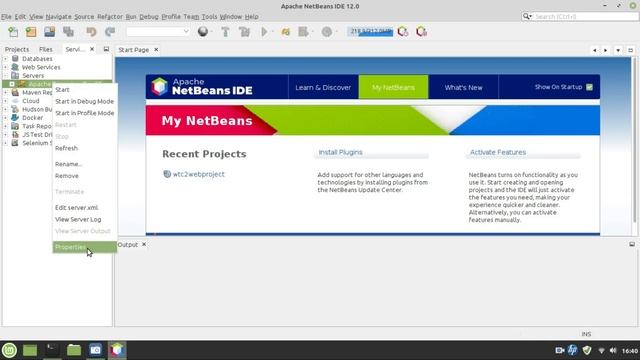
Task: Click the Activate Features link
Action: click(x=498, y=152)
